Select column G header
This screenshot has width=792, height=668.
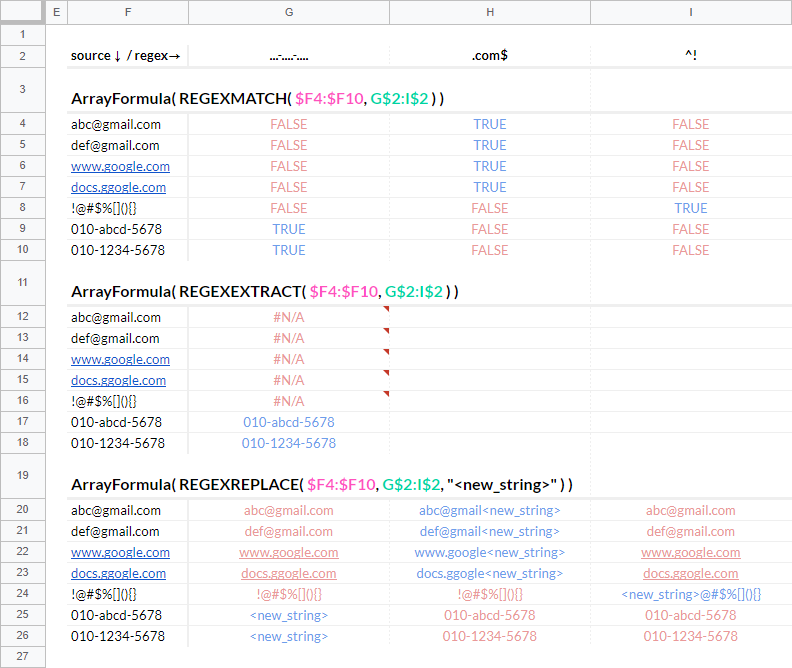click(289, 12)
